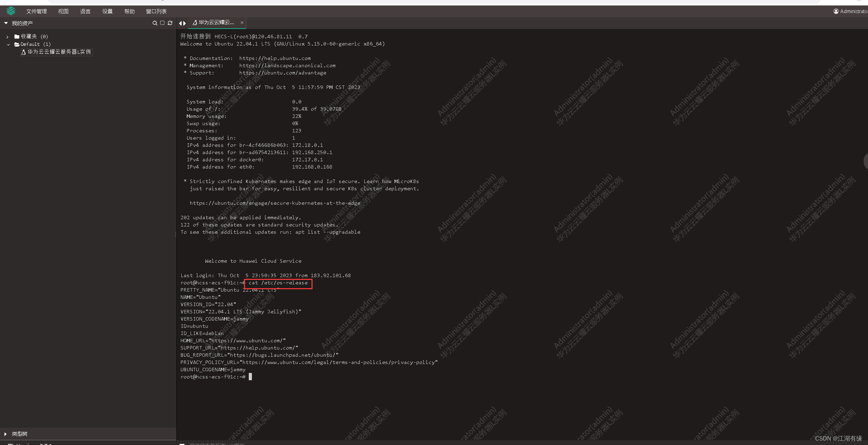This screenshot has width=868, height=445.
Task: Click the 开始连接到 HECS-L connection line
Action: coord(244,36)
